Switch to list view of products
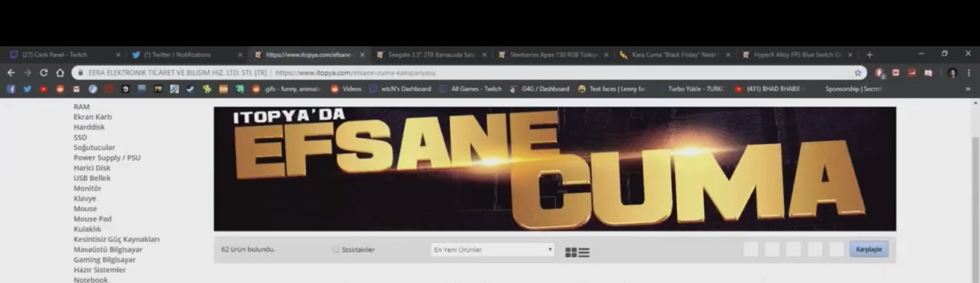The height and width of the screenshot is (283, 980). 584,252
